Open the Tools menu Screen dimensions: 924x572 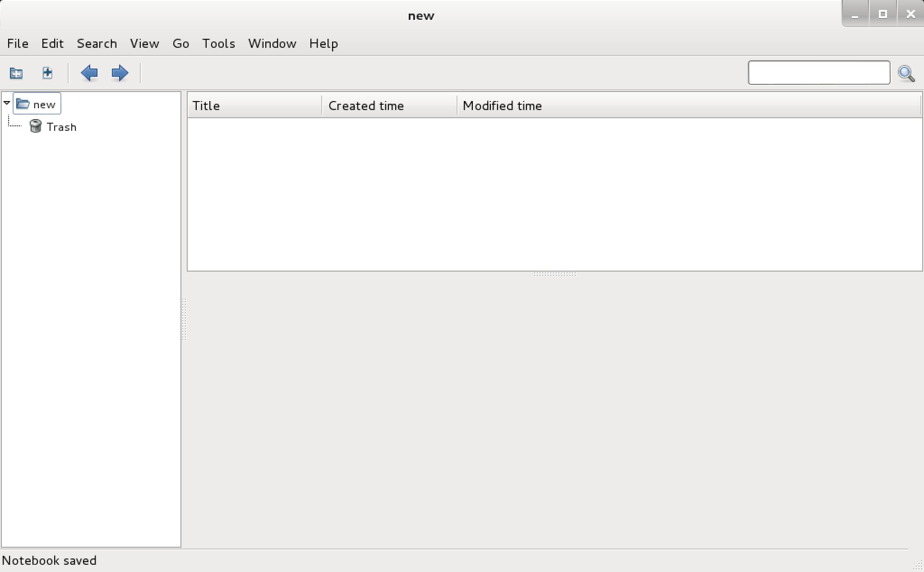pyautogui.click(x=218, y=43)
